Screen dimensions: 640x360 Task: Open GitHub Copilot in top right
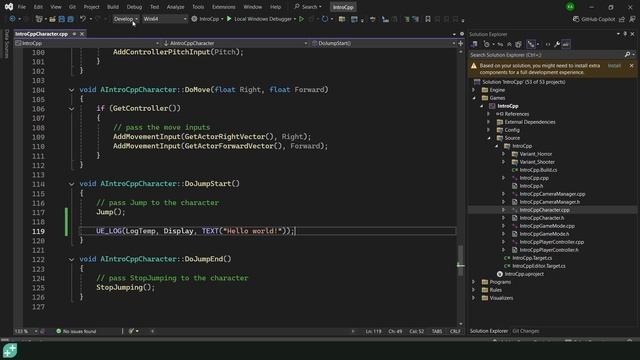click(x=594, y=19)
